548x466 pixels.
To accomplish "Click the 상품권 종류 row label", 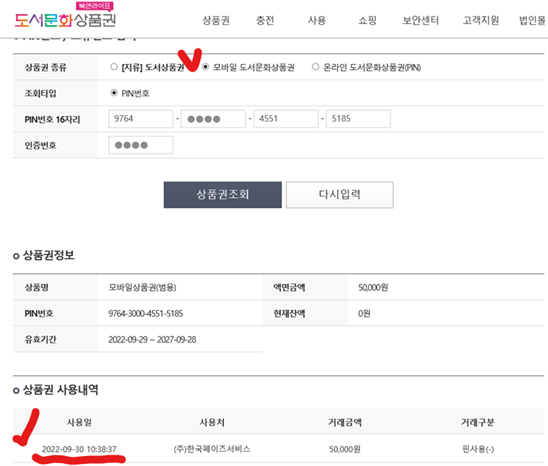I will coord(45,67).
